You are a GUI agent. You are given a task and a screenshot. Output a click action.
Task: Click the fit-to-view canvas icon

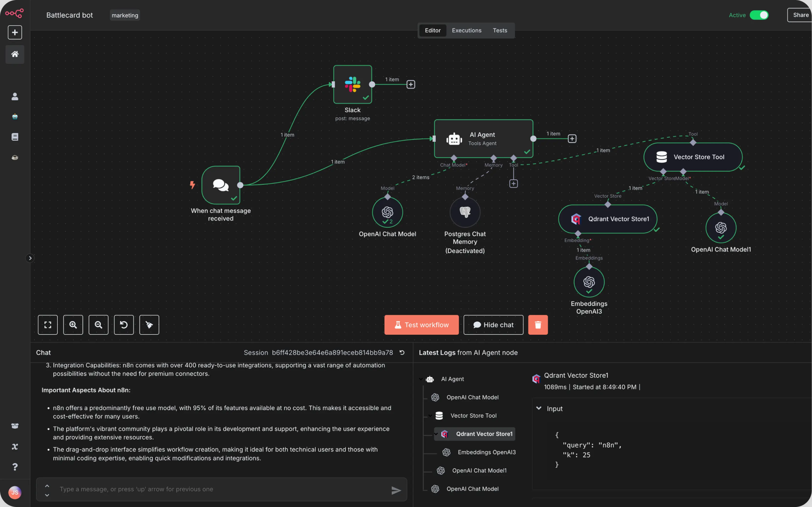(48, 325)
